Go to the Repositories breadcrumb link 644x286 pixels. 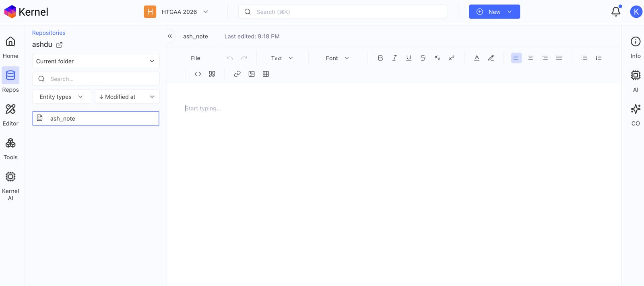[49, 33]
